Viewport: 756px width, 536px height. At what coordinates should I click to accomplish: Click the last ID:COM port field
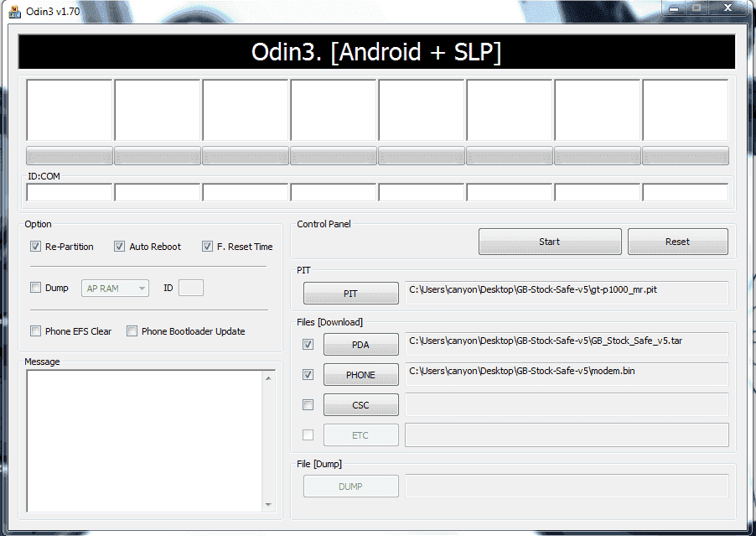[x=685, y=192]
